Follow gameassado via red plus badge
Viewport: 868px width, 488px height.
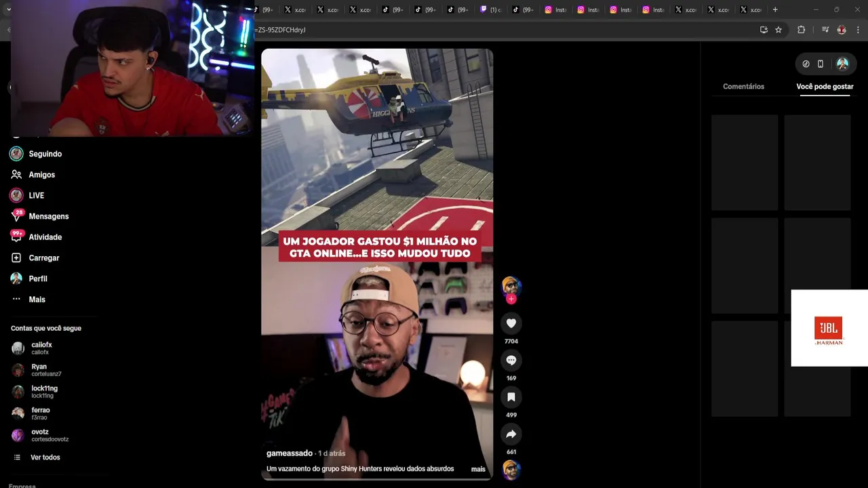coord(511,299)
